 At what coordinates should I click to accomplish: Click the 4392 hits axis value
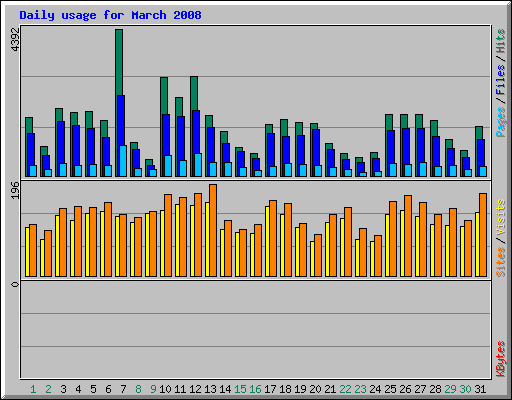coord(15,39)
